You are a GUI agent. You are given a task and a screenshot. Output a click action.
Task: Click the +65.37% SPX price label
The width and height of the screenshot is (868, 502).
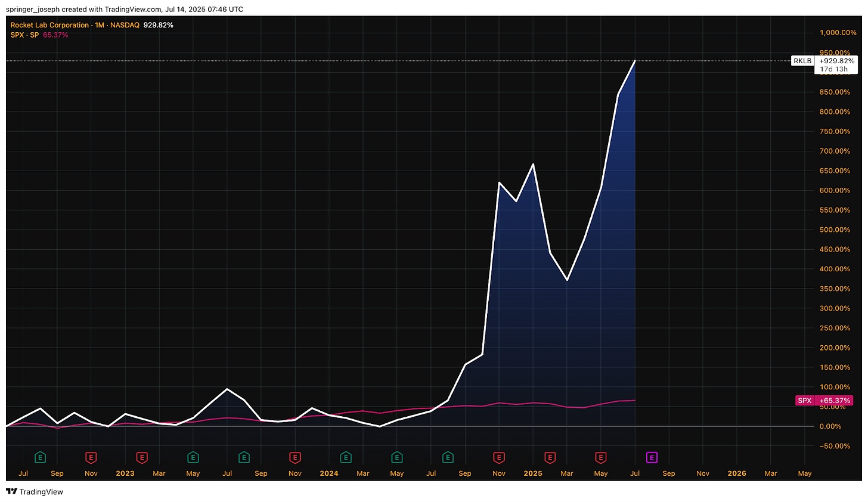pyautogui.click(x=835, y=401)
